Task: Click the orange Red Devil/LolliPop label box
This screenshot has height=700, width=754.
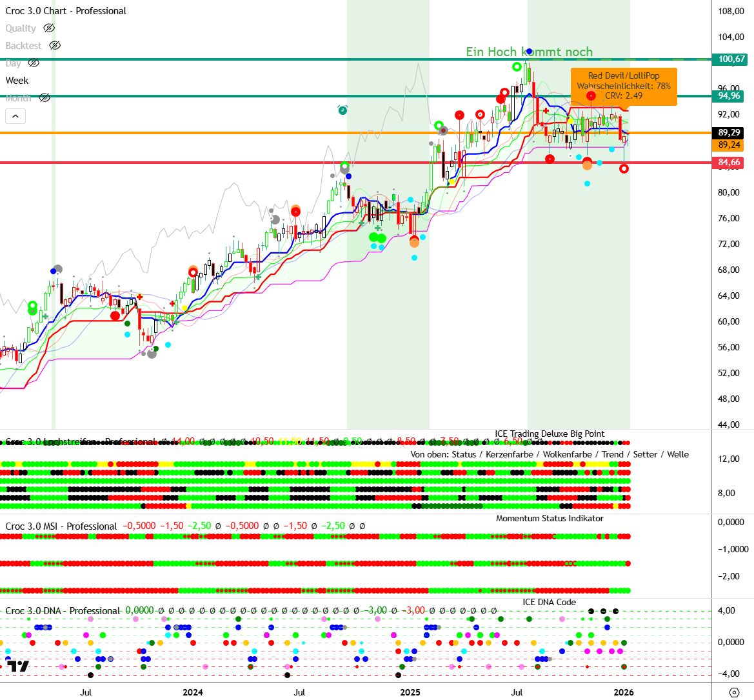Action: [x=624, y=85]
